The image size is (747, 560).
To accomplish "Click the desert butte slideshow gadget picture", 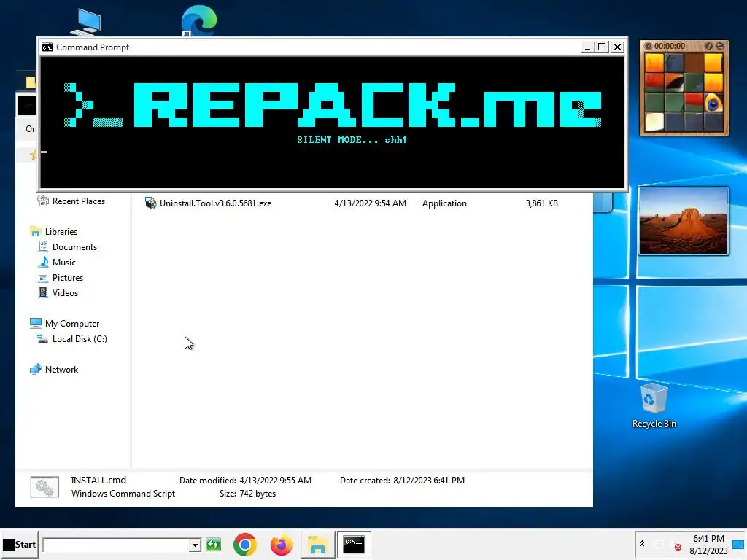I will [683, 220].
